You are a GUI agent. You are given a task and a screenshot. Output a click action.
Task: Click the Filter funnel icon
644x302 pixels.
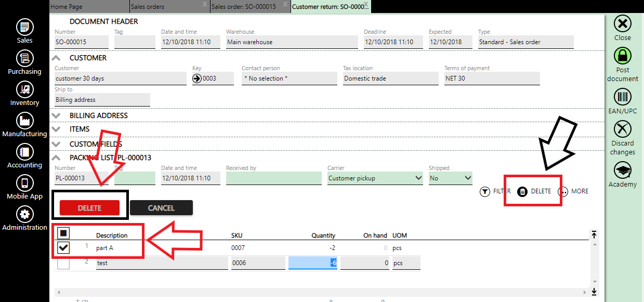pyautogui.click(x=485, y=191)
